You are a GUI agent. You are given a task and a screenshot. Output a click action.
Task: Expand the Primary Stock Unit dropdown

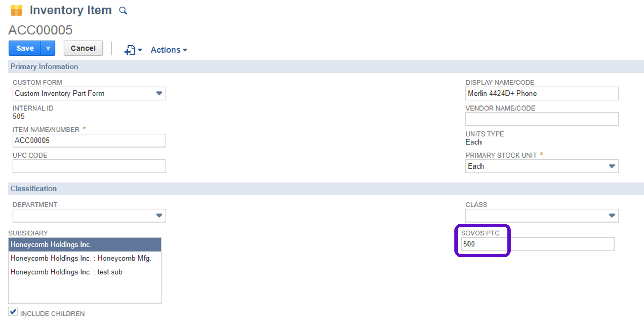(612, 166)
